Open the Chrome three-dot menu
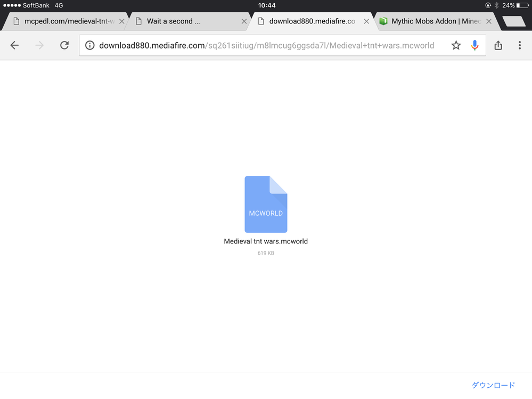The image size is (532, 399). pyautogui.click(x=520, y=45)
